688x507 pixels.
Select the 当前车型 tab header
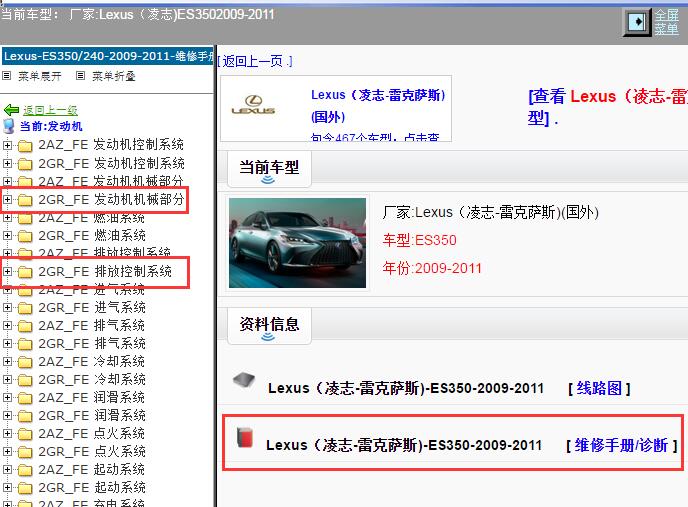tap(269, 169)
